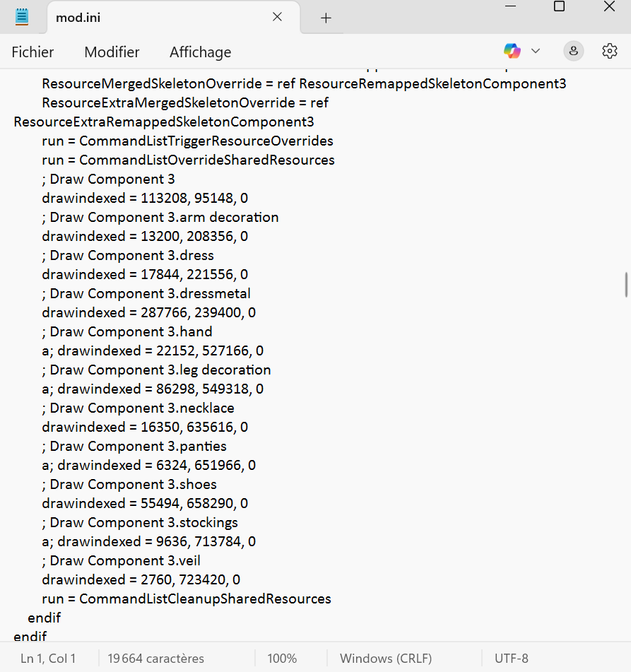Click line 'drawindexed = 13200, 208356, 0'

pyautogui.click(x=145, y=236)
